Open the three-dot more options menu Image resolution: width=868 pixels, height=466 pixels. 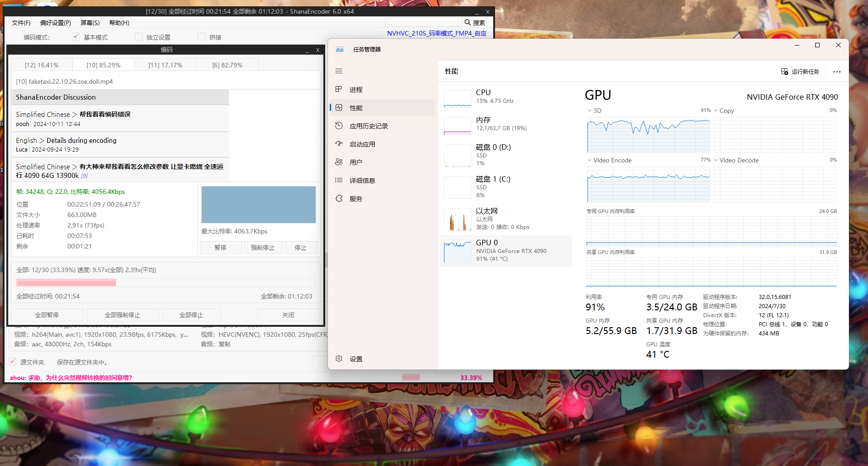(x=837, y=71)
